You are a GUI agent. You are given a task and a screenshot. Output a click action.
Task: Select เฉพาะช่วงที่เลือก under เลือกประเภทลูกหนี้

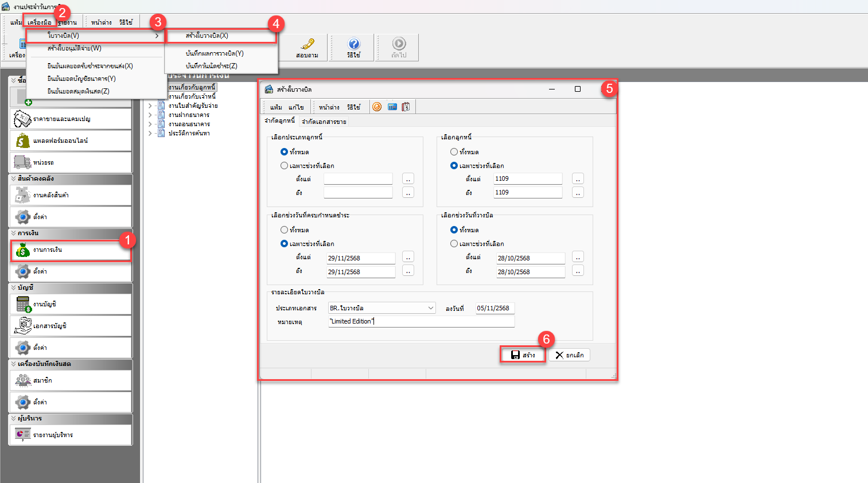[x=284, y=166]
